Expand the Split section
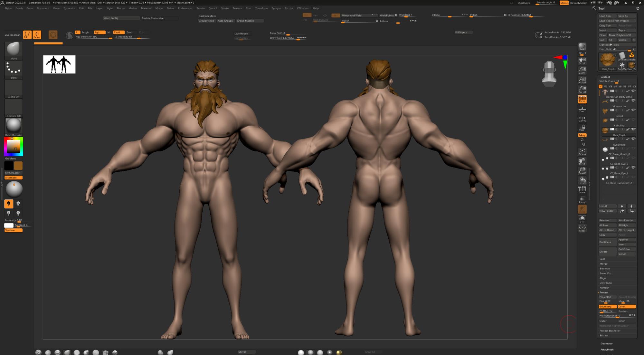The image size is (644, 355). (x=602, y=259)
